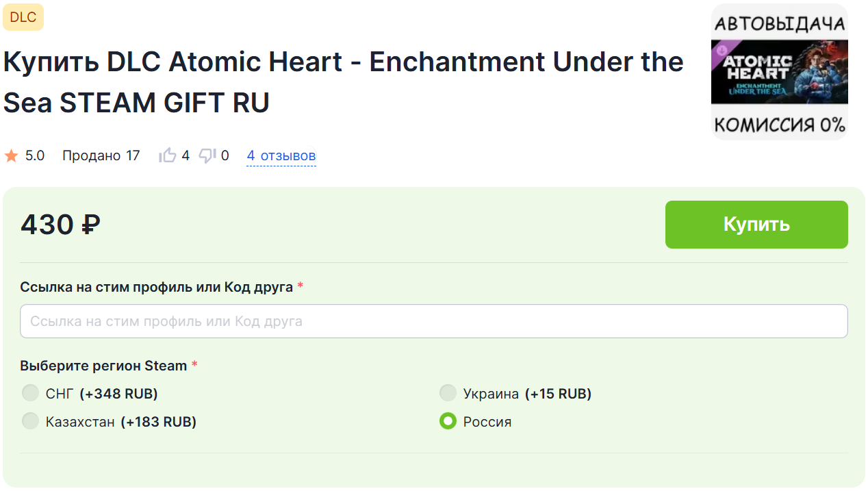The height and width of the screenshot is (491, 868).
Task: Click the 430 ₽ price
Action: (60, 225)
